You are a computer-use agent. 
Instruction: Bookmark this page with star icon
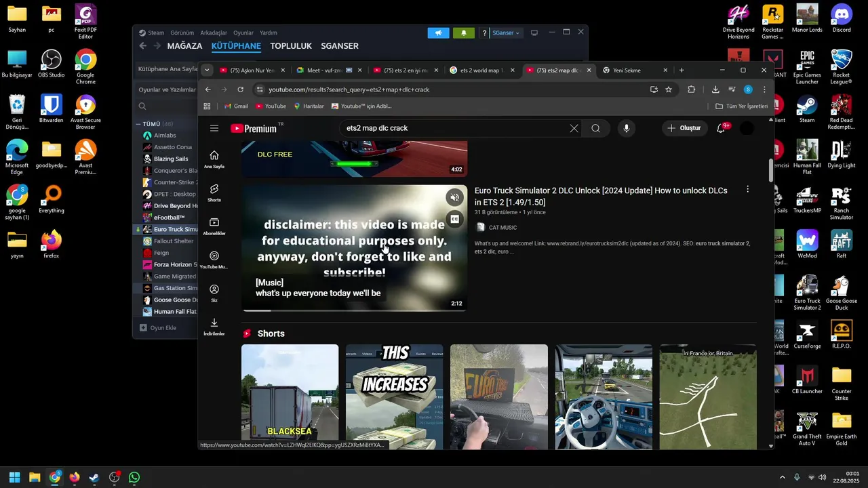coord(669,89)
